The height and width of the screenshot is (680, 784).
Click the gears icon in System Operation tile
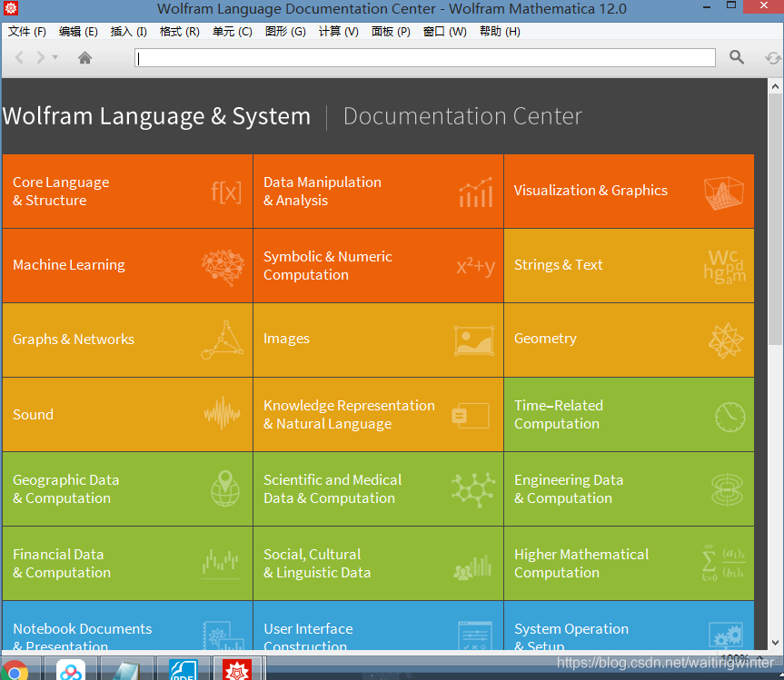726,636
